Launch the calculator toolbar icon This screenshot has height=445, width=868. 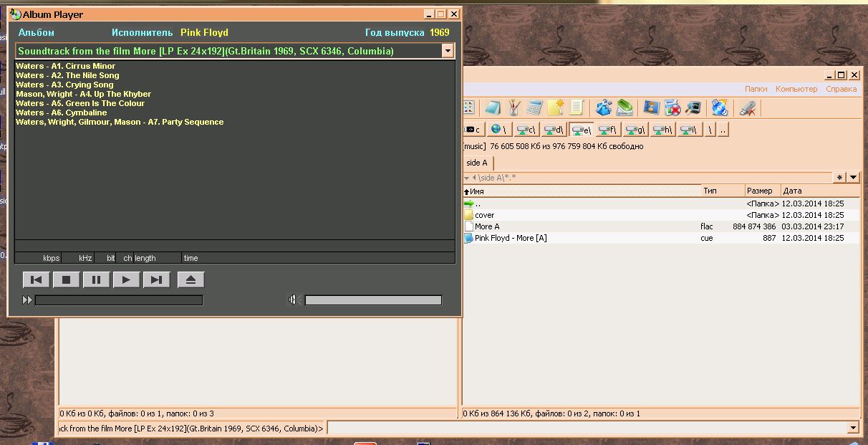(x=534, y=107)
